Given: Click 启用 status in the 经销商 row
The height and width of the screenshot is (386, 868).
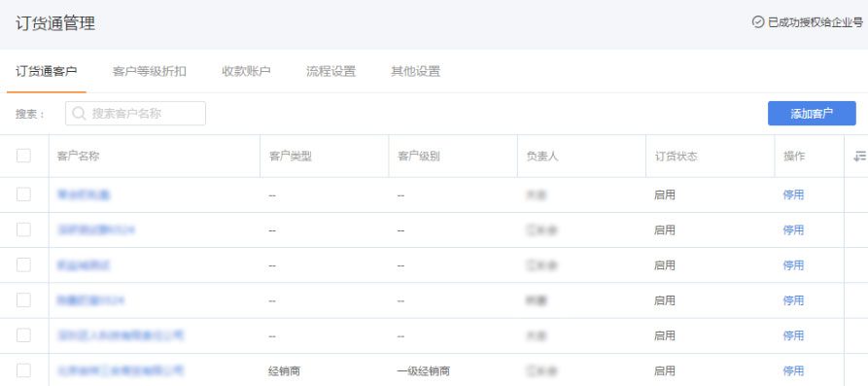Looking at the screenshot, I should (x=665, y=370).
